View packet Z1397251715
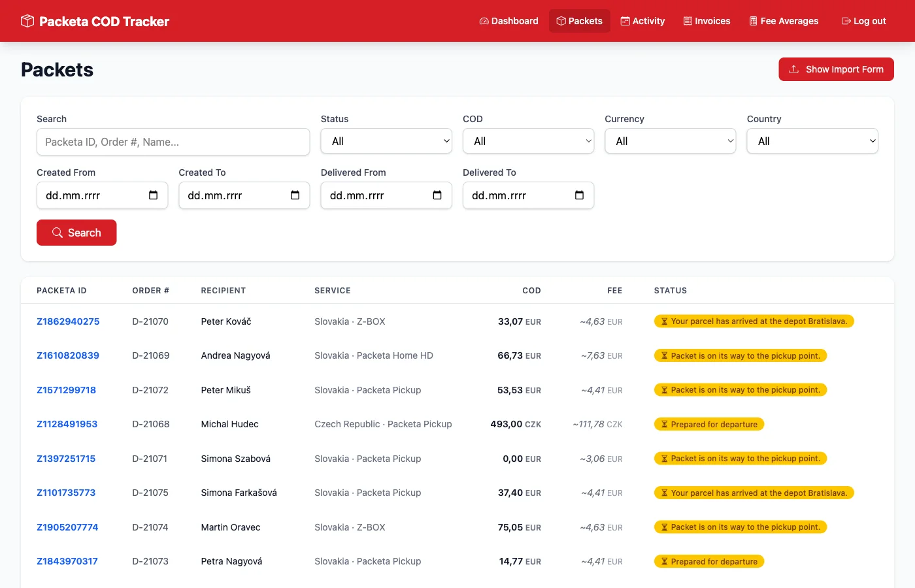Viewport: 915px width, 588px height. point(66,459)
